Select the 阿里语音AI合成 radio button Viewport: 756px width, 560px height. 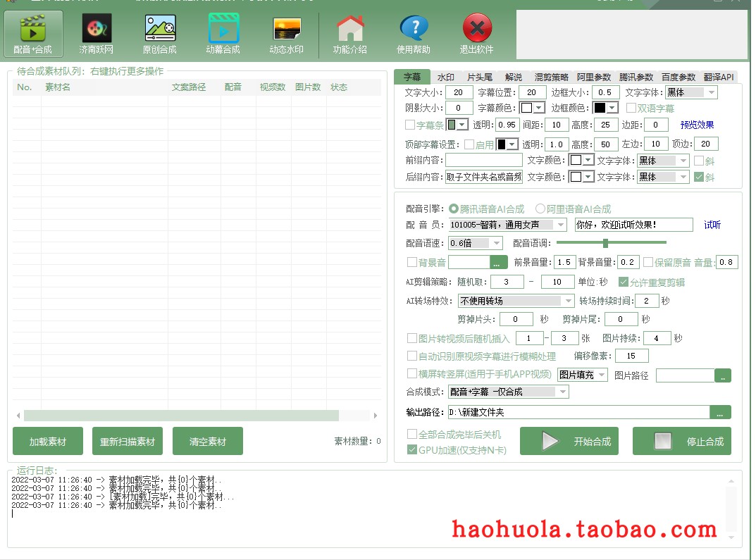point(540,209)
